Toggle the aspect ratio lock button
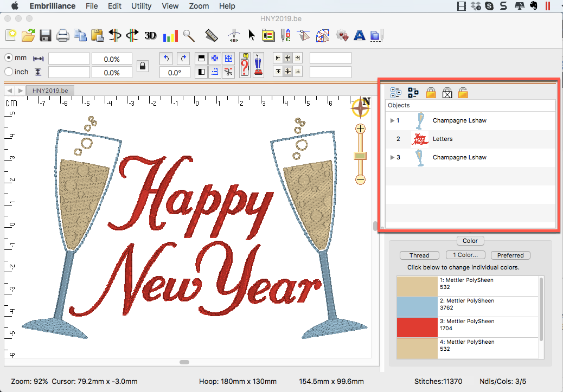 point(142,66)
